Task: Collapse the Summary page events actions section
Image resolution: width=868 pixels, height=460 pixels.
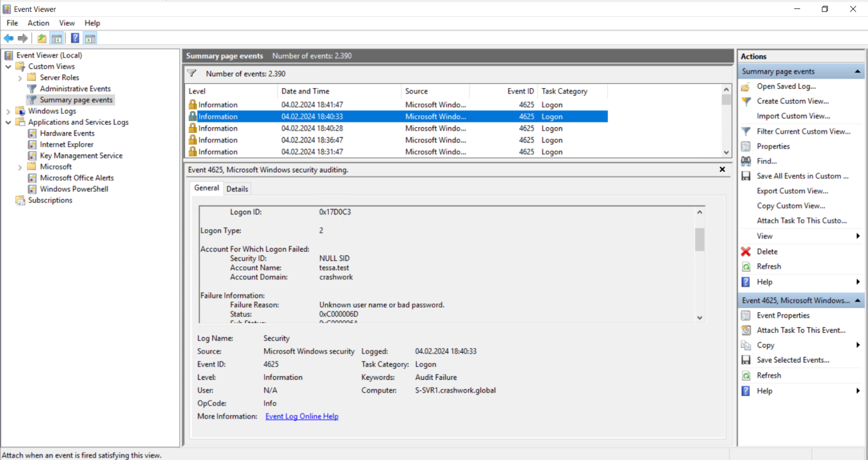Action: (858, 71)
